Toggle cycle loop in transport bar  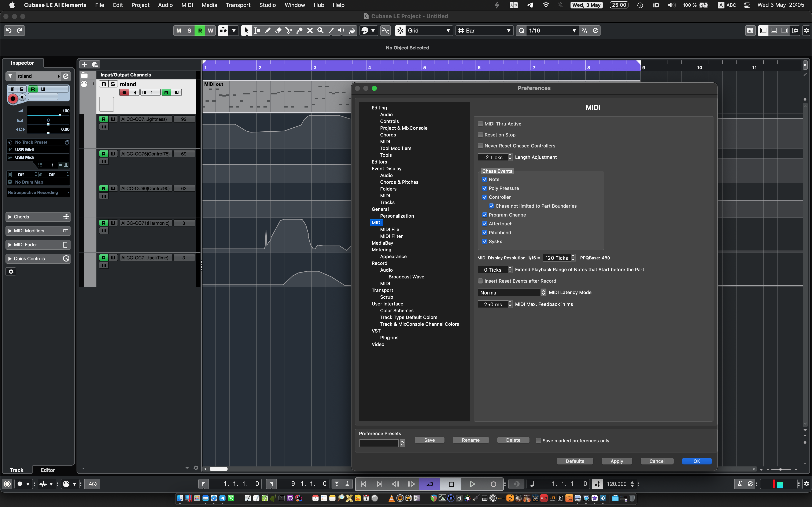tap(430, 484)
